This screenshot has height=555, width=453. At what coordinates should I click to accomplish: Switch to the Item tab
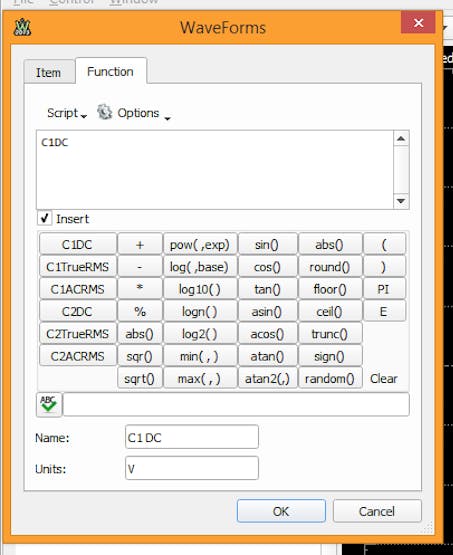pos(48,73)
